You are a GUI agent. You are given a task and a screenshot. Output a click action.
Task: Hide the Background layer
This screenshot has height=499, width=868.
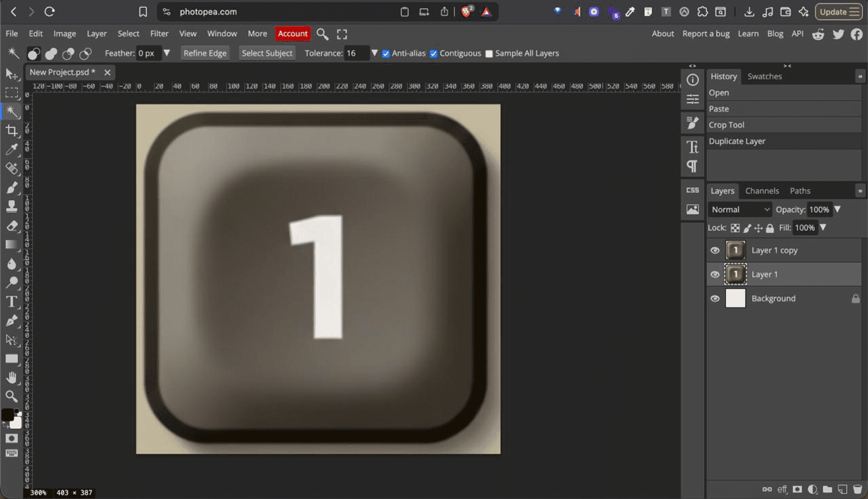coord(716,298)
